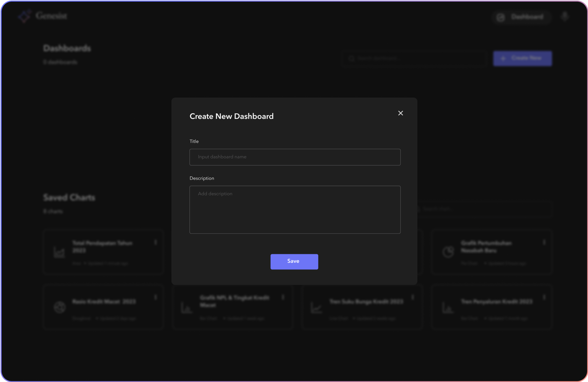Open Total Pendapatan Tahun 2023 options menu
This screenshot has height=382, width=588.
[156, 242]
